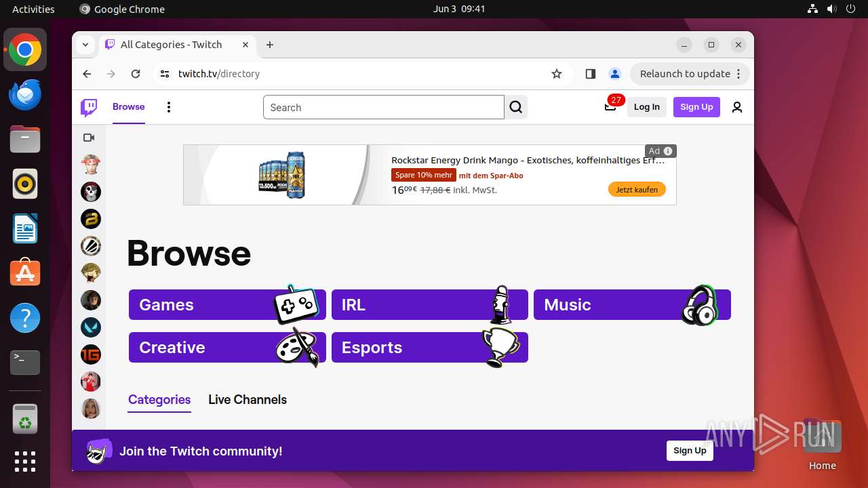868x488 pixels.
Task: Open the TG logo channel avatar
Action: pyautogui.click(x=91, y=354)
